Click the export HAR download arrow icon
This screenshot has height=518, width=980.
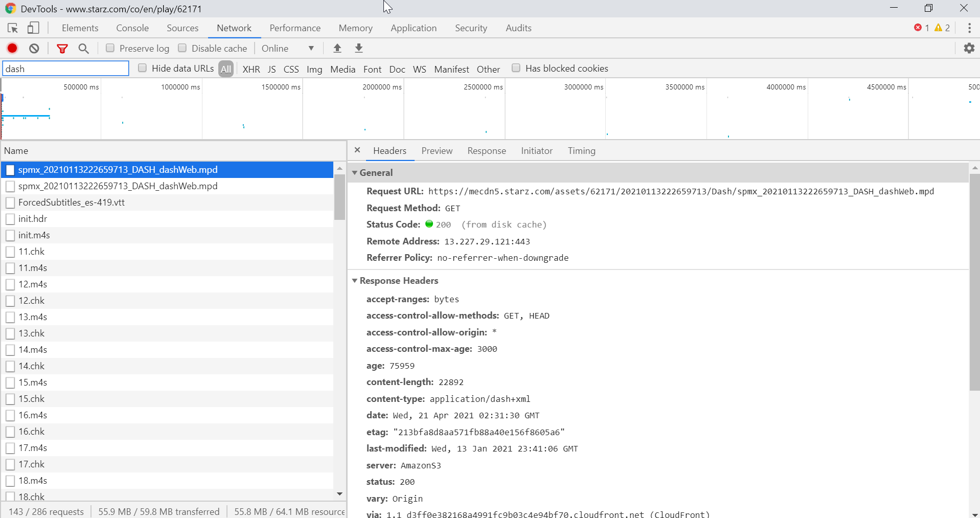point(359,48)
